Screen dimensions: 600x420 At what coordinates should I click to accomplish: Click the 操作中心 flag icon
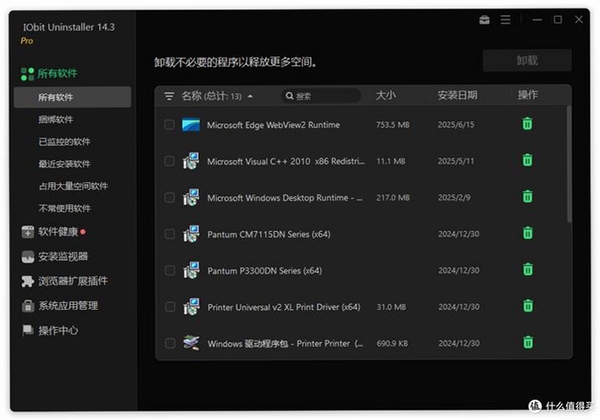(x=28, y=330)
